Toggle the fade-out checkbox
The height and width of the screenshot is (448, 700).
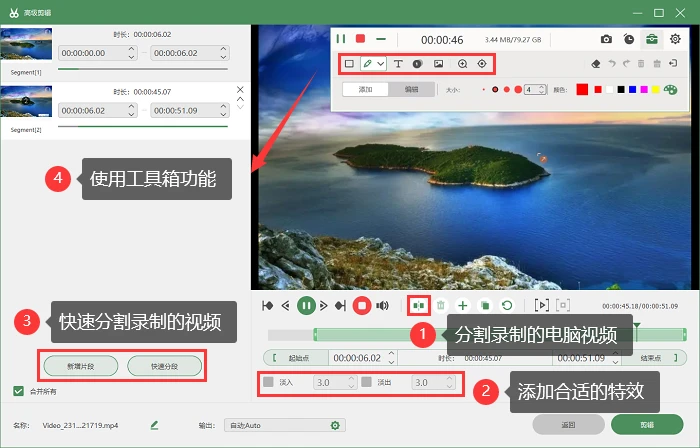tap(367, 382)
